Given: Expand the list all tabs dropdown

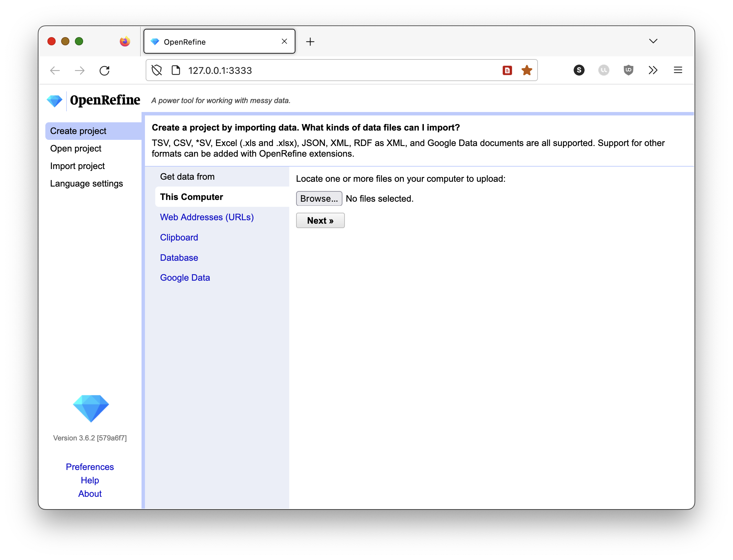Looking at the screenshot, I should pos(653,41).
